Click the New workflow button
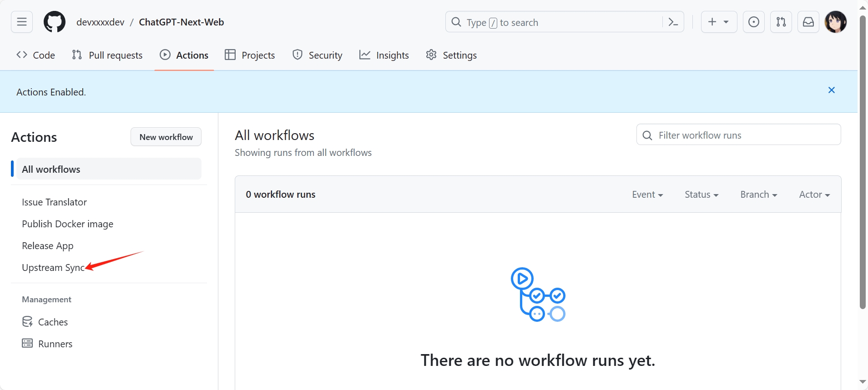The width and height of the screenshot is (868, 390). 166,137
